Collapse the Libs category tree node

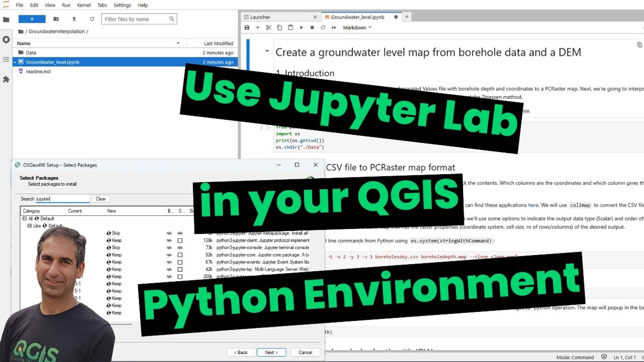click(x=30, y=226)
